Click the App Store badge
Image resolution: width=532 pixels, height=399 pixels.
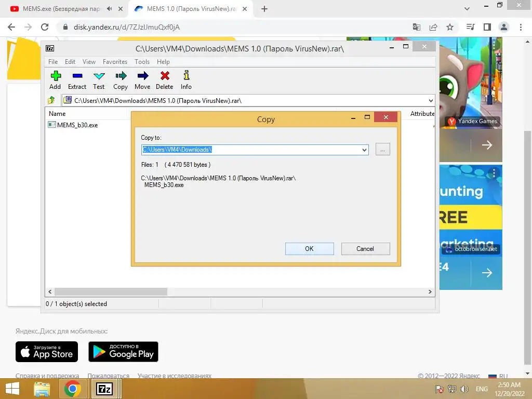coord(47,352)
